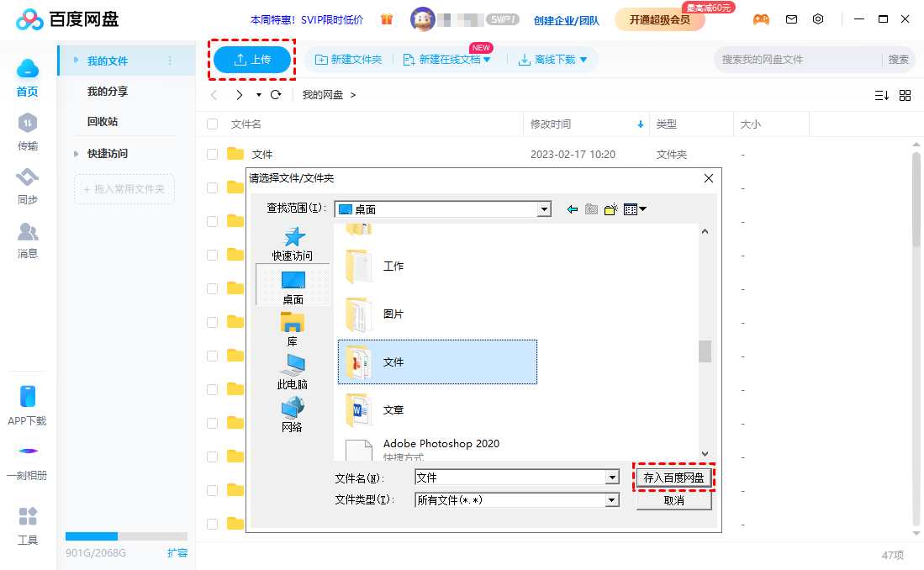Click the storage usage progress bar
The width and height of the screenshot is (924, 570).
(x=126, y=536)
